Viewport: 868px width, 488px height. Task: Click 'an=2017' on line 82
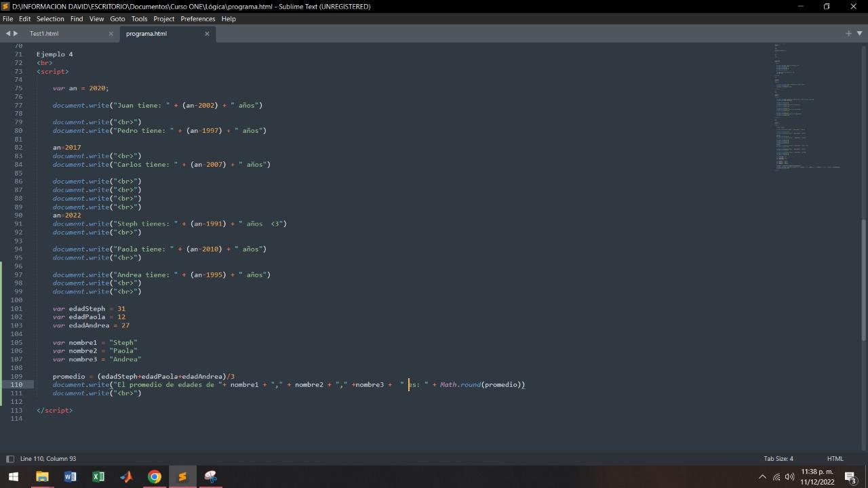point(67,147)
